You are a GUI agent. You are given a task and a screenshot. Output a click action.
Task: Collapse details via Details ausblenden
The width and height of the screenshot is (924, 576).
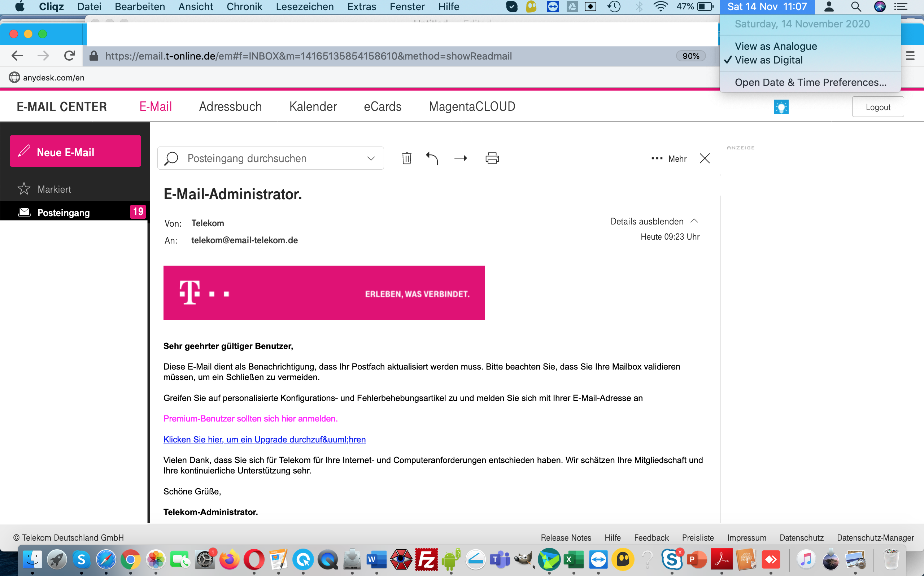(654, 221)
